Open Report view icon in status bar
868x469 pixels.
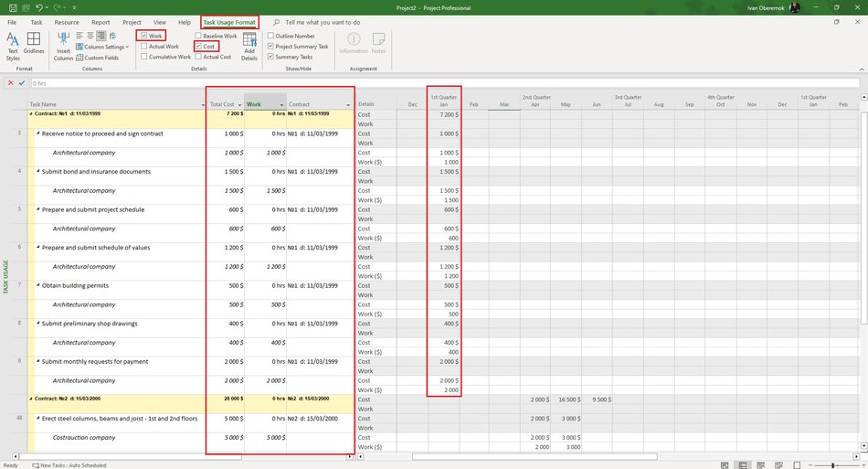[797, 465]
